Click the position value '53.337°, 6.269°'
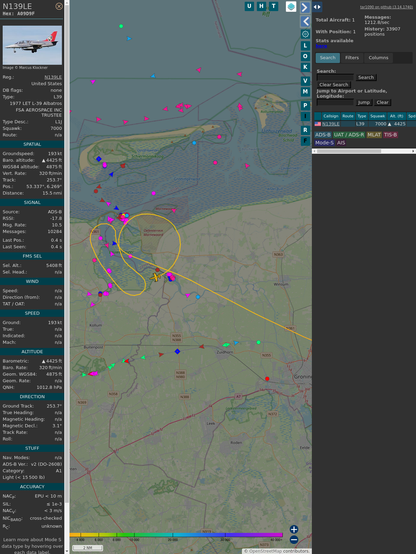 pos(44,187)
